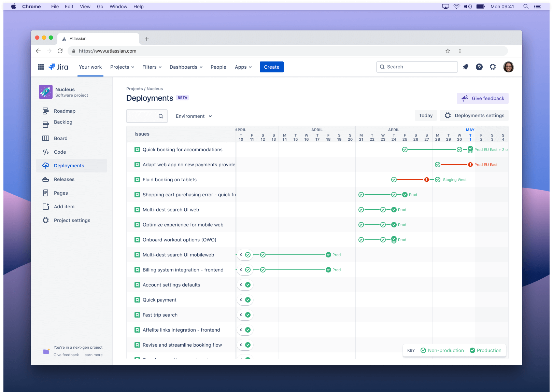Click the blue Create button
The width and height of the screenshot is (553, 392).
tap(271, 67)
